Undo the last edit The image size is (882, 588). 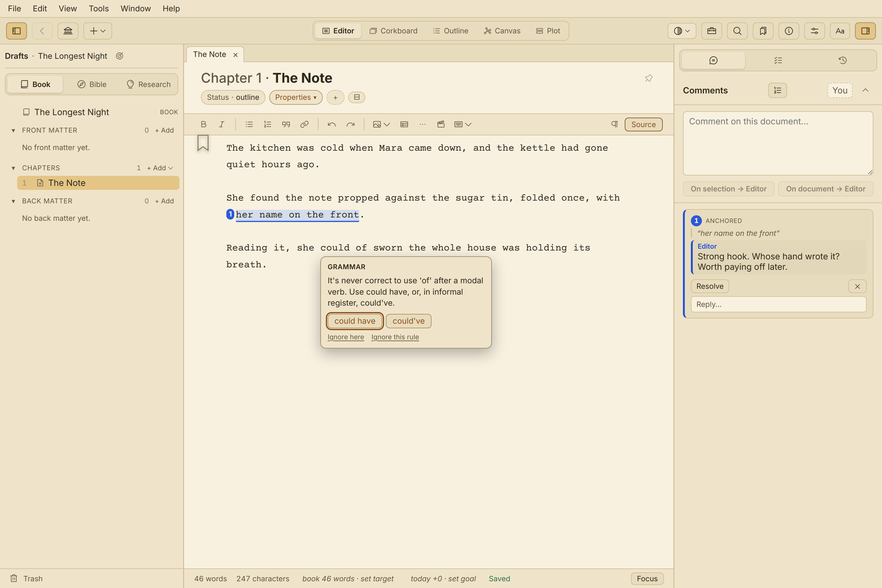pos(331,125)
